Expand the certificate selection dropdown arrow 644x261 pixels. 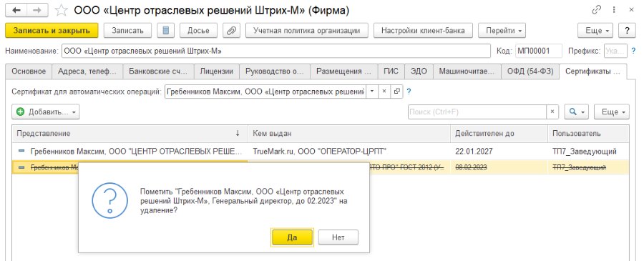point(372,92)
